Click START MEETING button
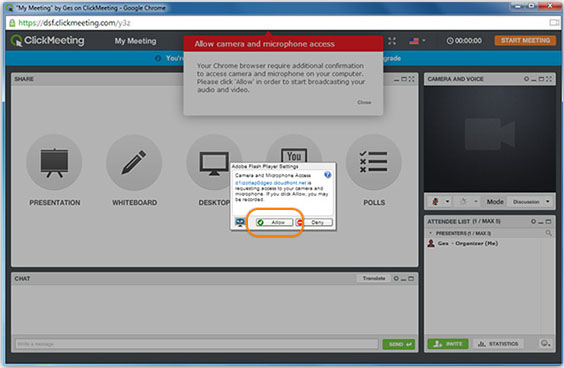This screenshot has height=368, width=564. (525, 40)
